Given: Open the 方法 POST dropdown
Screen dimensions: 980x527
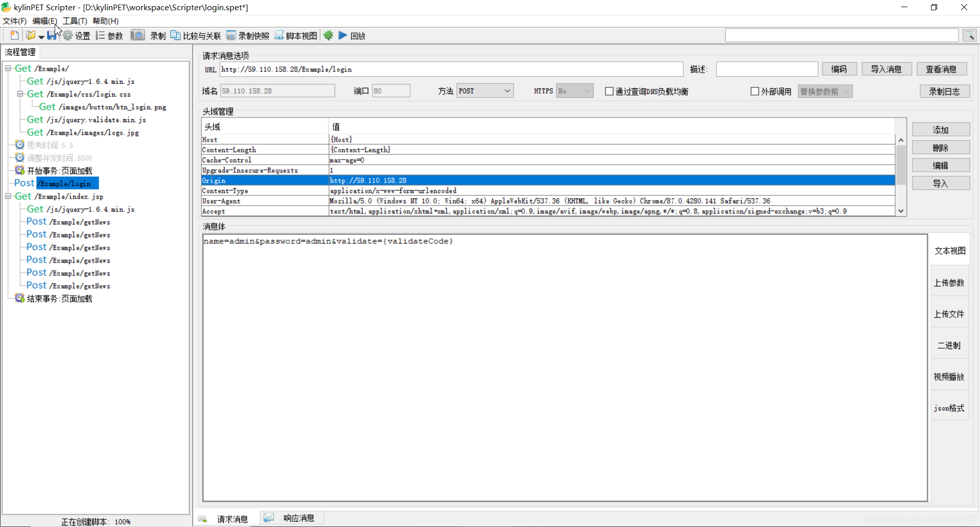Looking at the screenshot, I should (x=485, y=91).
